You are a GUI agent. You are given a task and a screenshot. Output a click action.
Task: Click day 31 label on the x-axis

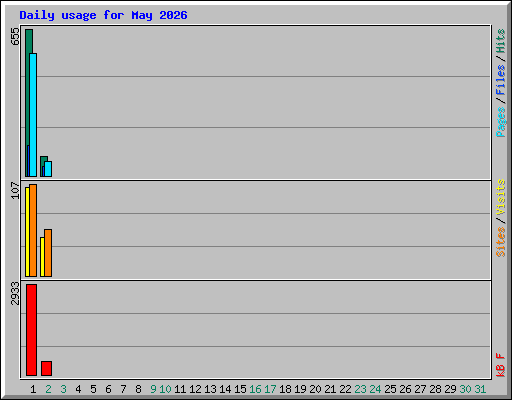[x=480, y=389]
